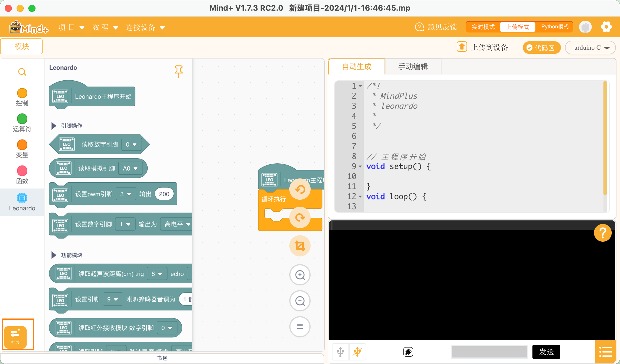Click the pin icon in Leonardo palette
620x364 pixels.
(x=178, y=71)
